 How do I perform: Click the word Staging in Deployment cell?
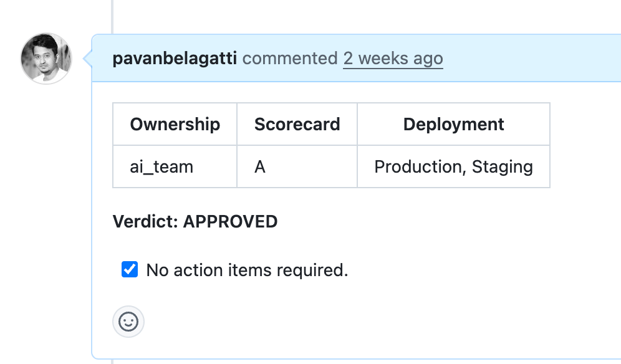pos(502,167)
